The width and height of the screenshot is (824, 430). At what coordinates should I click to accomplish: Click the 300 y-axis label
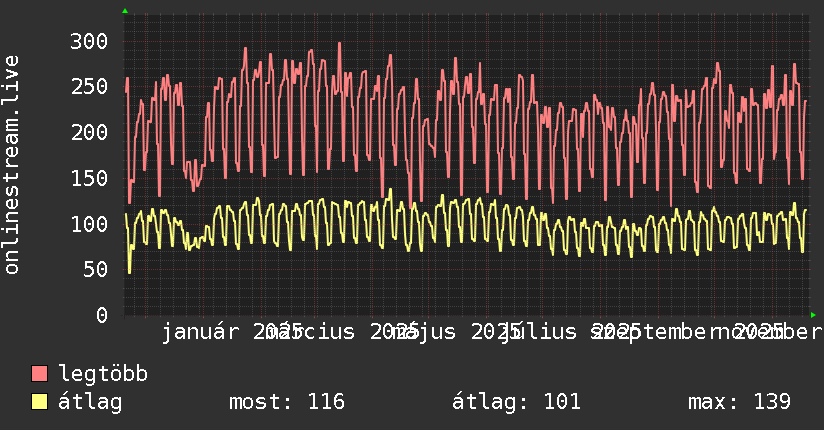click(x=89, y=42)
